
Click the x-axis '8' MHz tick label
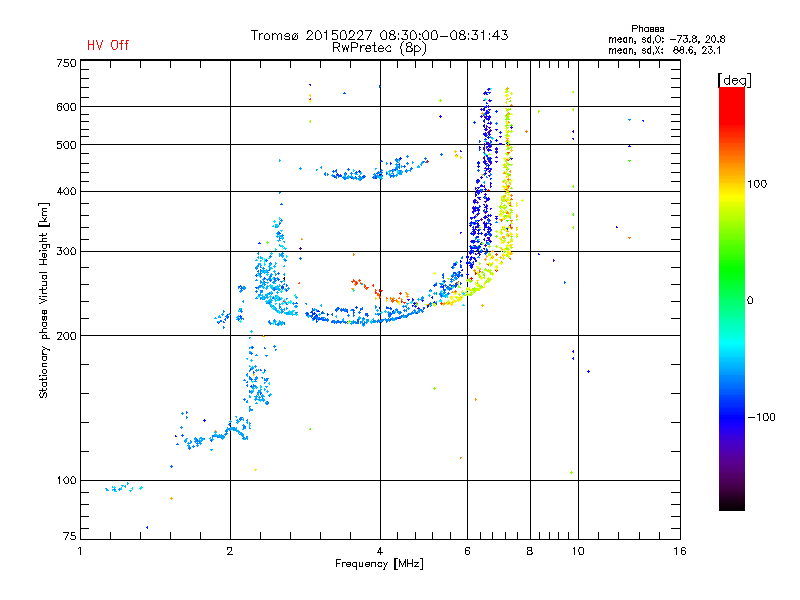(x=530, y=551)
